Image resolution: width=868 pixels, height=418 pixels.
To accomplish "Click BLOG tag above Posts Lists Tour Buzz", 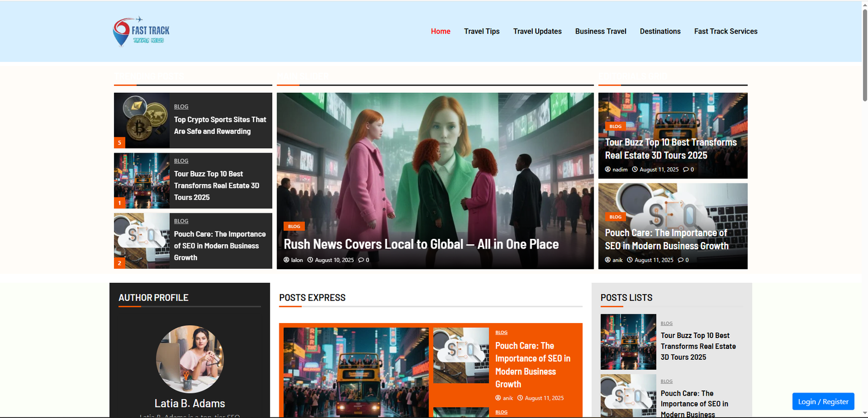I will tap(667, 323).
